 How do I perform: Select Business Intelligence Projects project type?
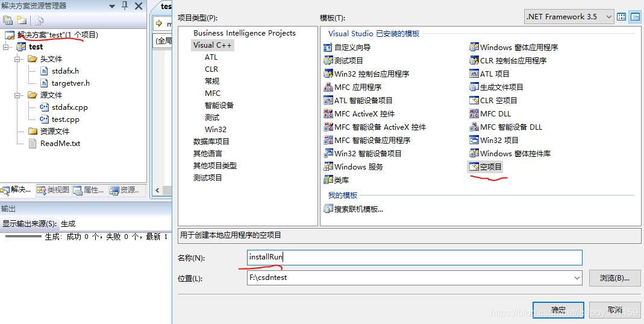[x=245, y=33]
